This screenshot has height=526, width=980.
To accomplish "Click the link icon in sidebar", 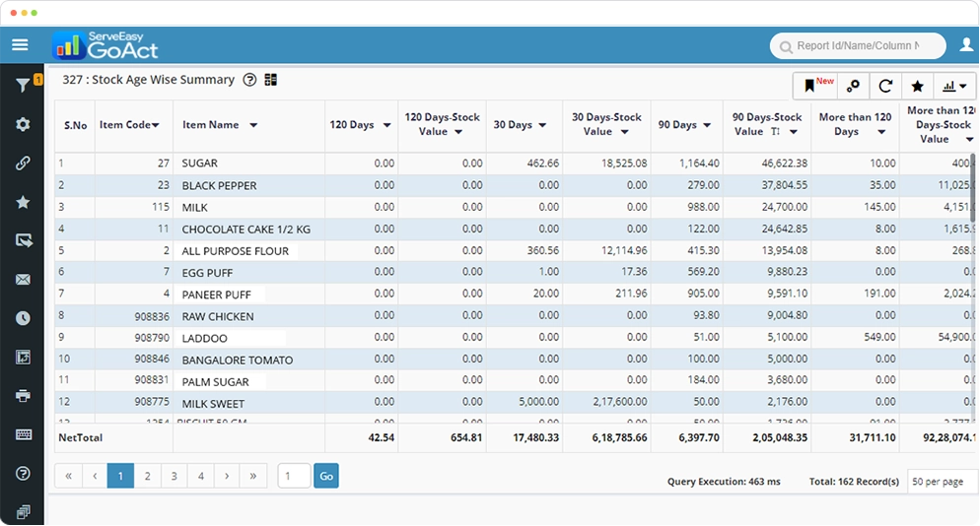I will pyautogui.click(x=23, y=164).
